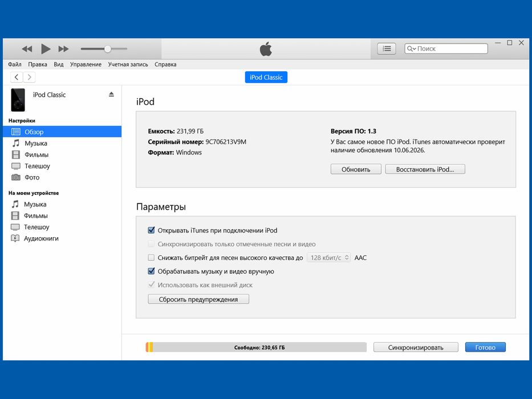The image size is (532, 399).
Task: Select Фото in settings sidebar
Action: 62,177
